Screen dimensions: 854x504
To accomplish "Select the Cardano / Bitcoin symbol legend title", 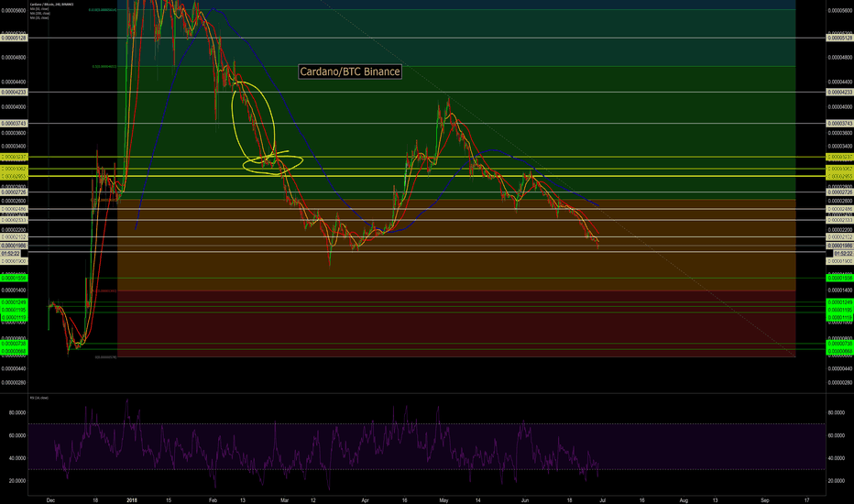I will tap(51, 5).
